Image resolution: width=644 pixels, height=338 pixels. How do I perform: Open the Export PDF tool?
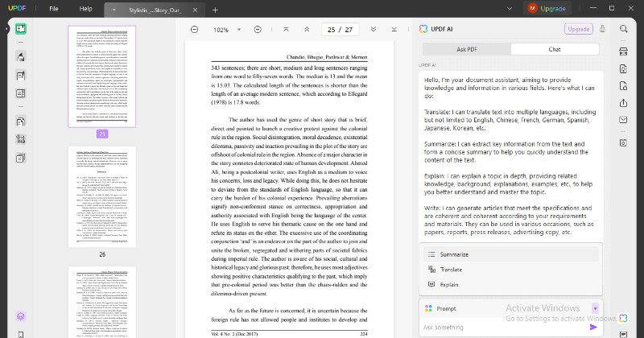(623, 69)
